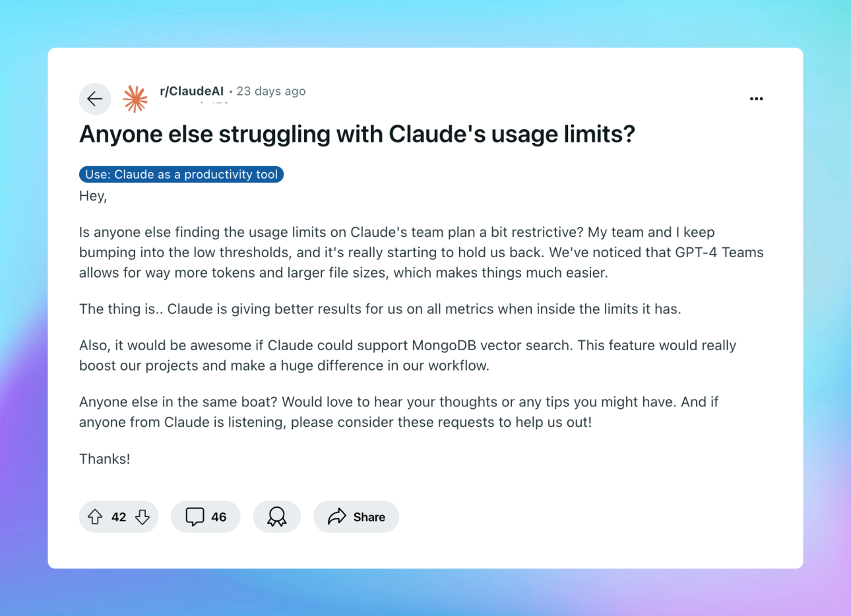The width and height of the screenshot is (851, 616).
Task: Give an award using the ribbon icon
Action: click(x=276, y=517)
